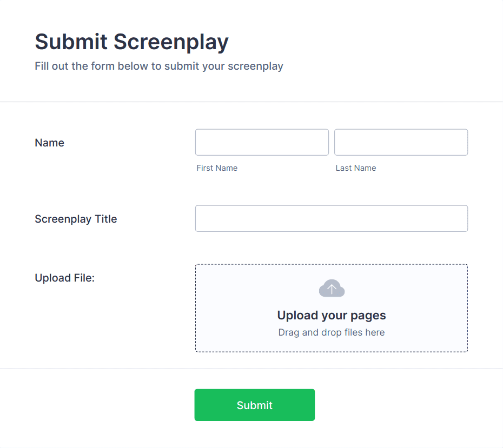
Task: Click the Submit button label text
Action: click(x=254, y=405)
